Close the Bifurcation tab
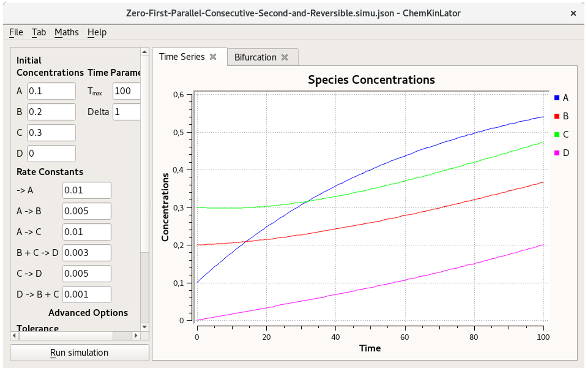Image resolution: width=588 pixels, height=372 pixels. click(x=285, y=57)
